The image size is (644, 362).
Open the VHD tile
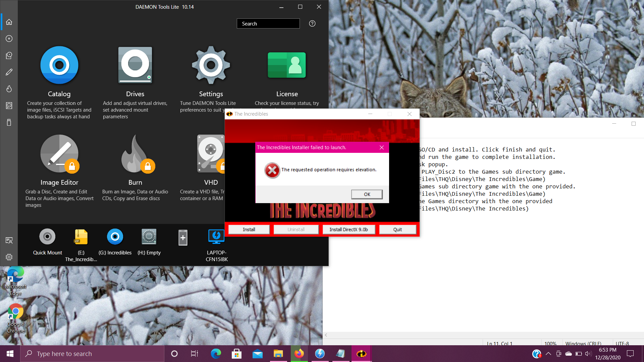(x=211, y=168)
